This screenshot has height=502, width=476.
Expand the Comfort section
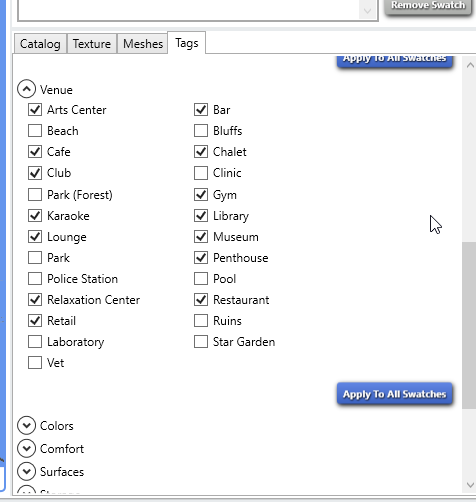27,448
